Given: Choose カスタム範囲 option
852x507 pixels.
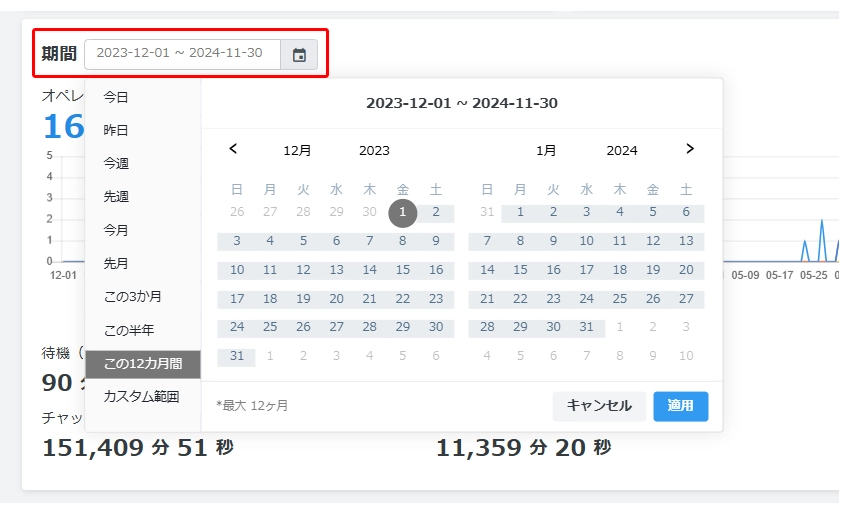Looking at the screenshot, I should coord(143,397).
